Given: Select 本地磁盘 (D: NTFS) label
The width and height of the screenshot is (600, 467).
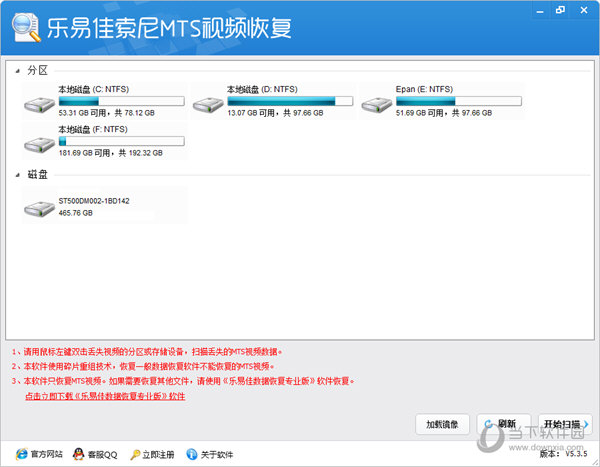Looking at the screenshot, I should click(x=262, y=89).
